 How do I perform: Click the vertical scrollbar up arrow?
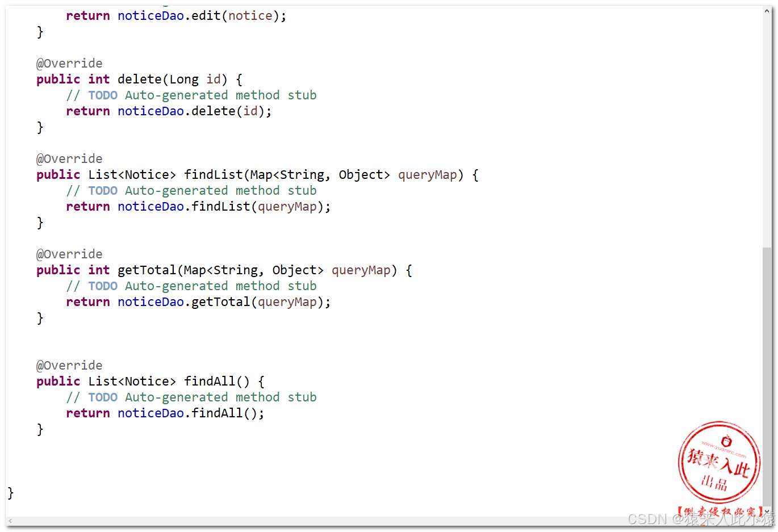[x=767, y=10]
